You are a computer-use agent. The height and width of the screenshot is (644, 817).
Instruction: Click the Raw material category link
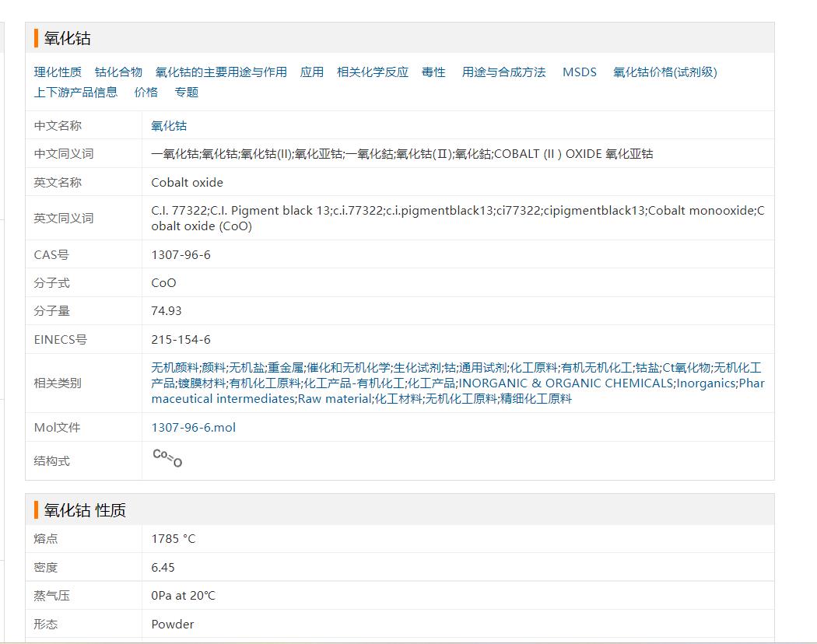point(335,399)
